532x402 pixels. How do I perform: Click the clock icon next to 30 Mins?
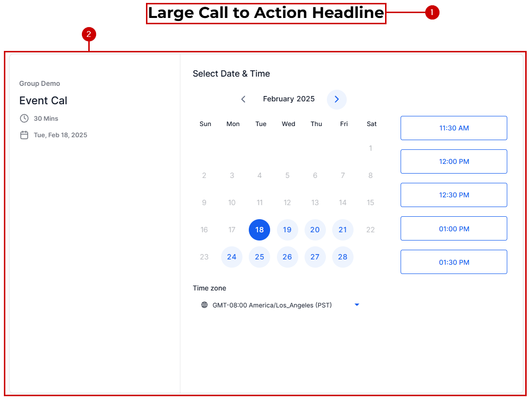pos(24,118)
